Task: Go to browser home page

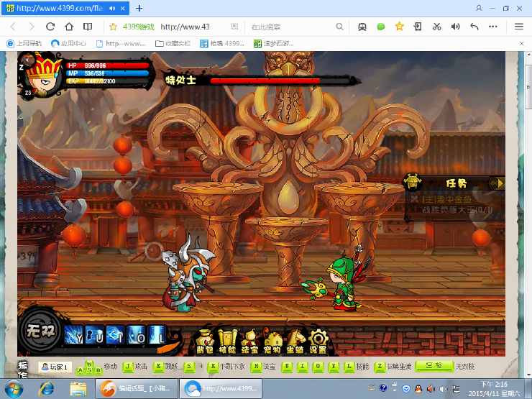Action: pyautogui.click(x=69, y=27)
